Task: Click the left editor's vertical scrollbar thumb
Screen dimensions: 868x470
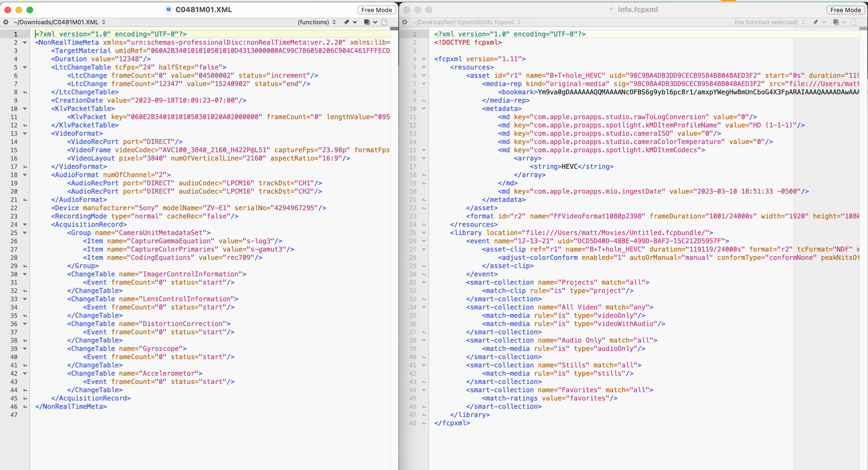Action: [x=394, y=29]
